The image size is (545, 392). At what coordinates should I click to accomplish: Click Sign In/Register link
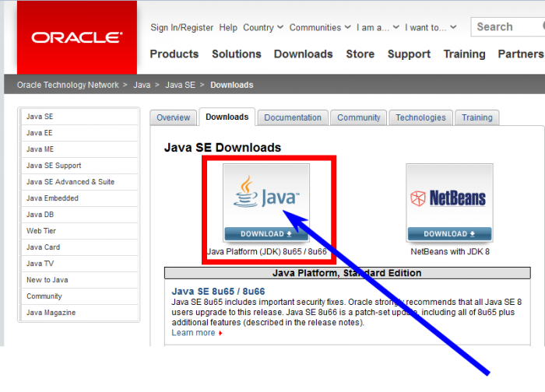(181, 27)
